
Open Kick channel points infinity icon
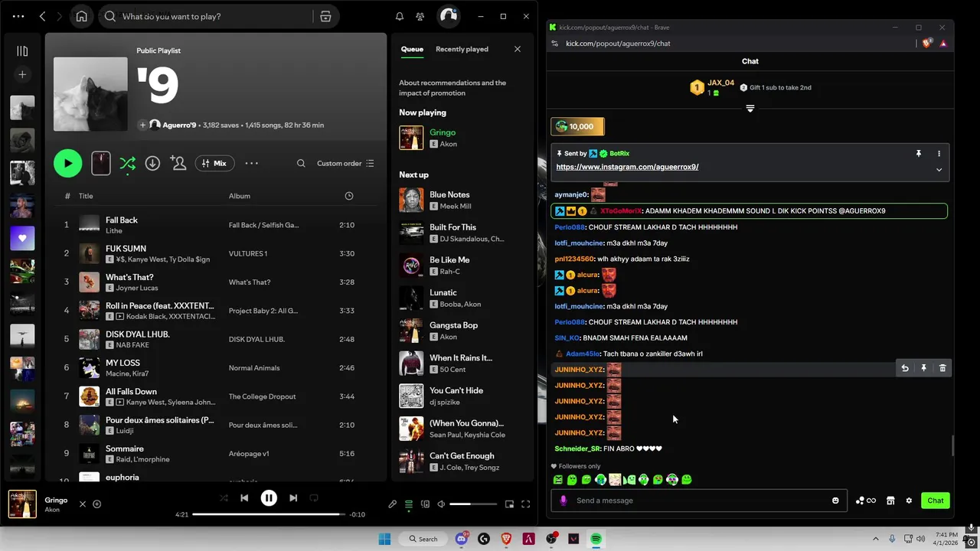(x=866, y=500)
